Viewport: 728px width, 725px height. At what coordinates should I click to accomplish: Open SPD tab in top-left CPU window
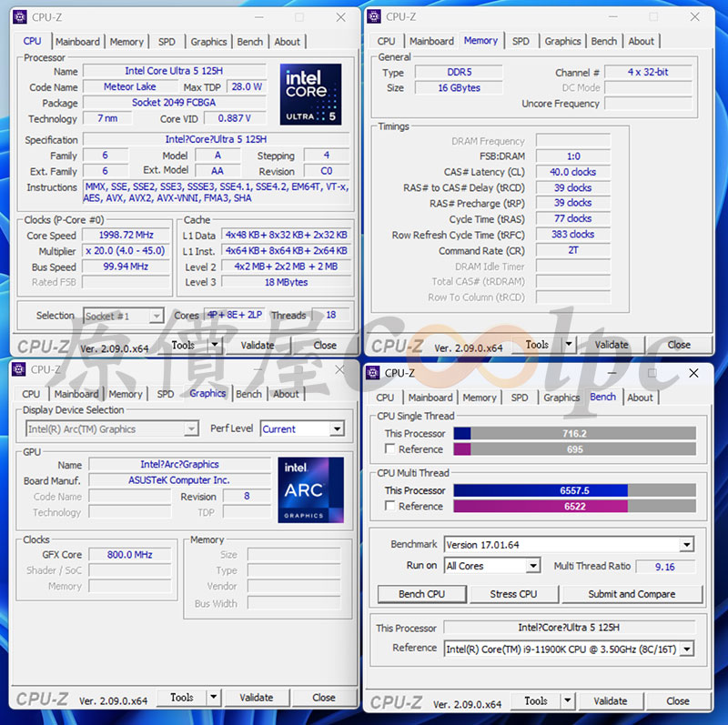[x=167, y=42]
